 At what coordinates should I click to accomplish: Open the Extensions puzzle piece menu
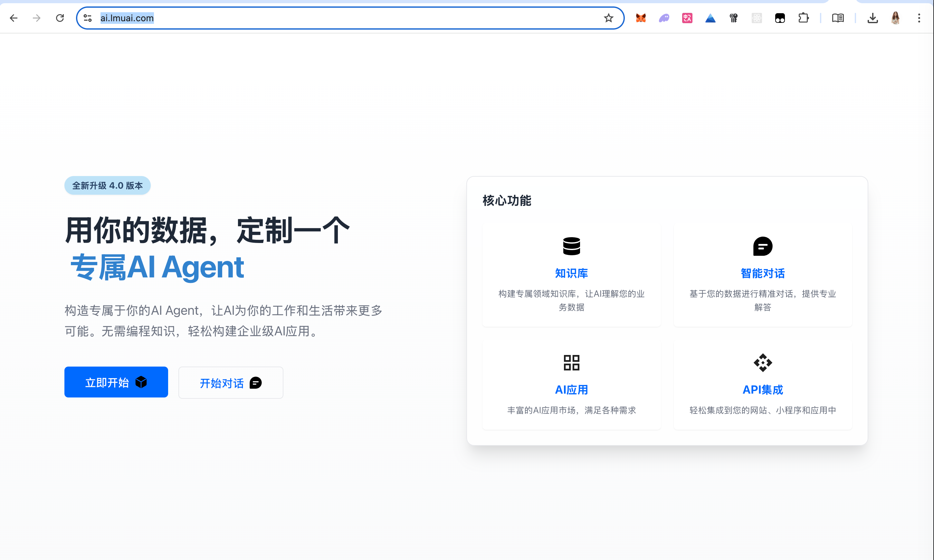(x=803, y=18)
